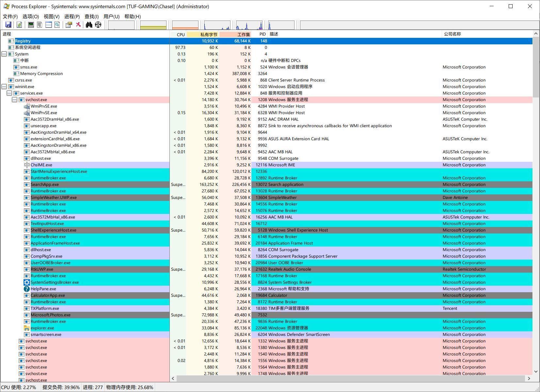Select the TextInputHost.exe process
The height and width of the screenshot is (392, 540).
47,224
